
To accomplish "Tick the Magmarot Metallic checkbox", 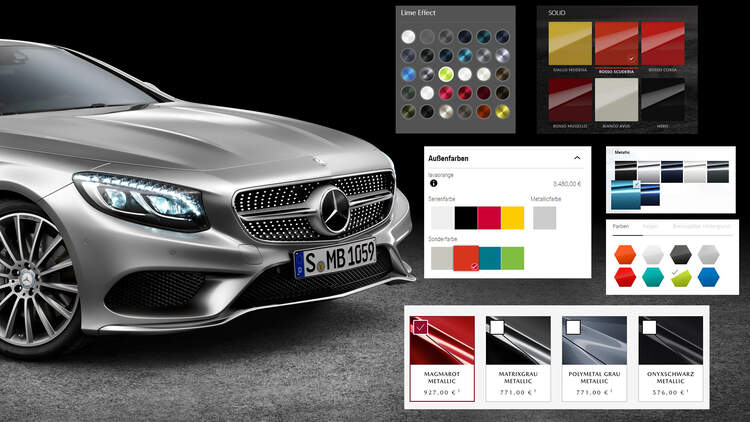I will click(420, 328).
